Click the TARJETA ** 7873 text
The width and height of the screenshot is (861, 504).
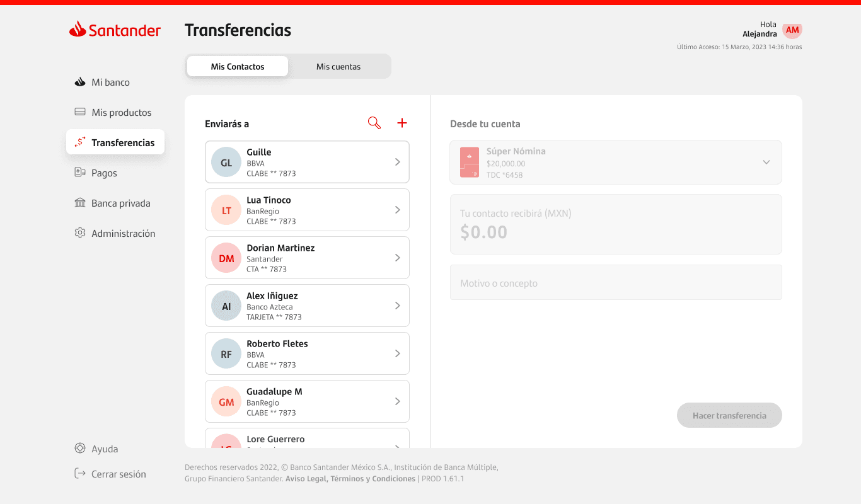(x=274, y=317)
